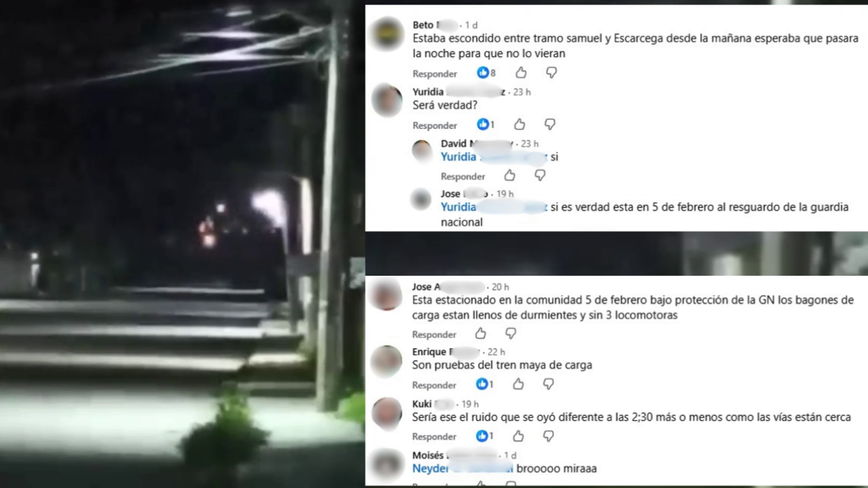Image resolution: width=868 pixels, height=488 pixels.
Task: Thumbs up Jose A's comment about bagones
Action: (480, 333)
